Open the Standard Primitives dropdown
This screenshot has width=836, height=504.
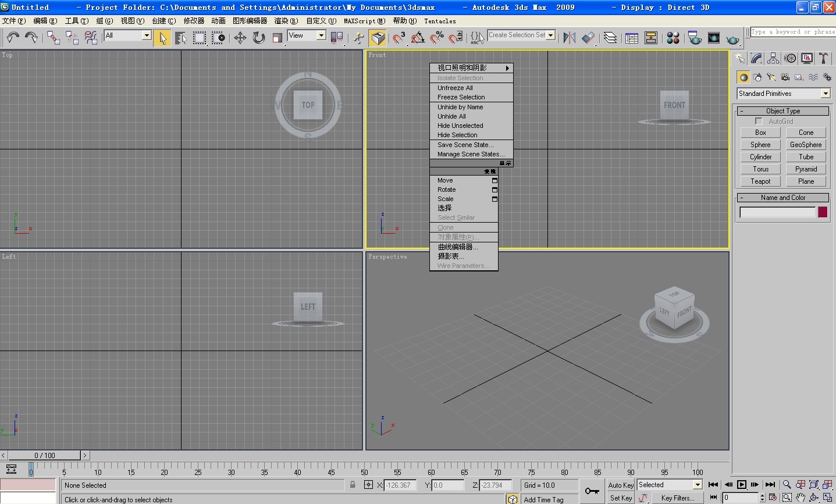coord(826,94)
